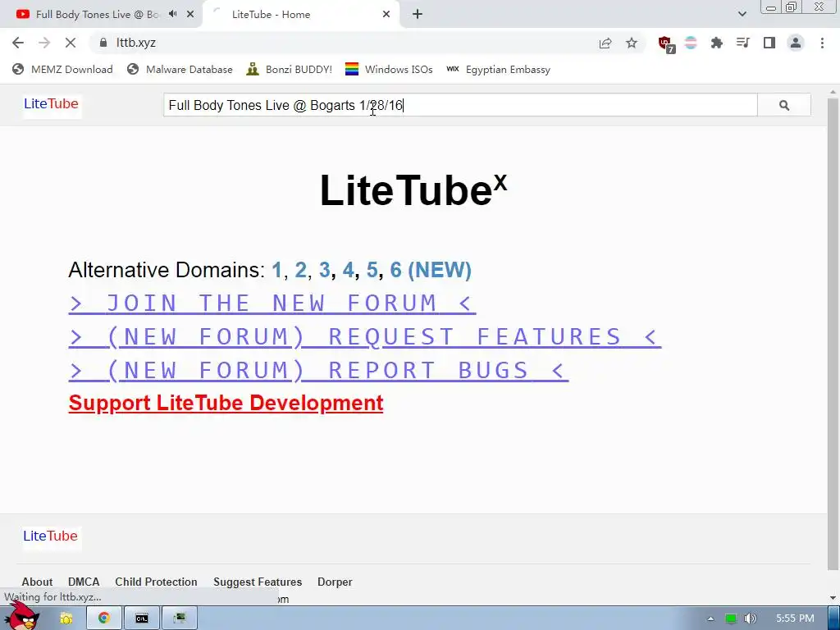
Task: Open the Dorper footer link
Action: 335,582
